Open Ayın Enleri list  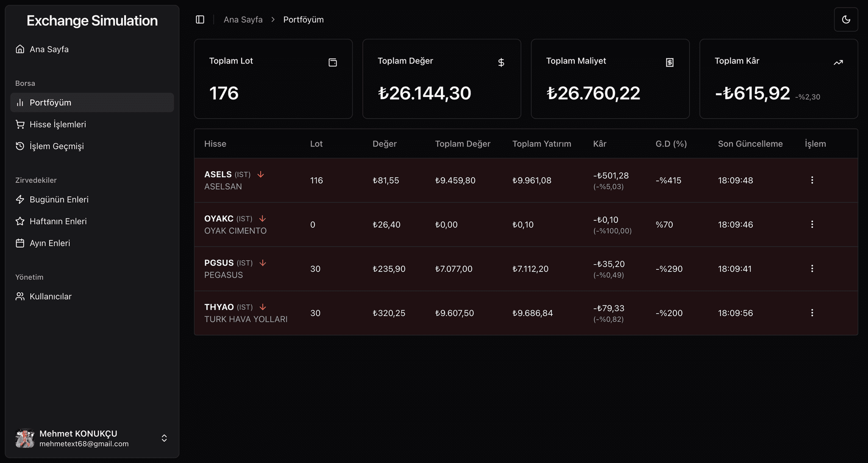click(x=92, y=243)
